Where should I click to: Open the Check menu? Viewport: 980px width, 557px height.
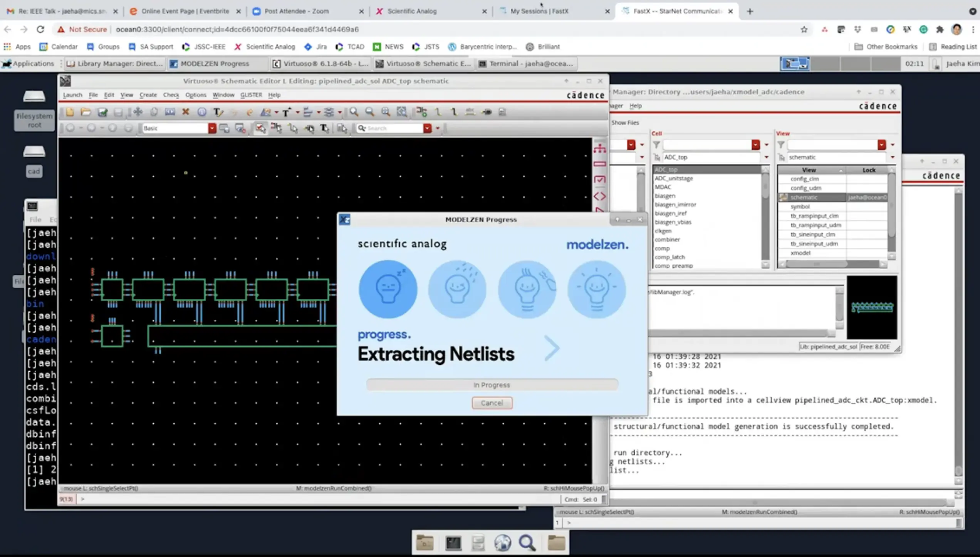point(171,95)
